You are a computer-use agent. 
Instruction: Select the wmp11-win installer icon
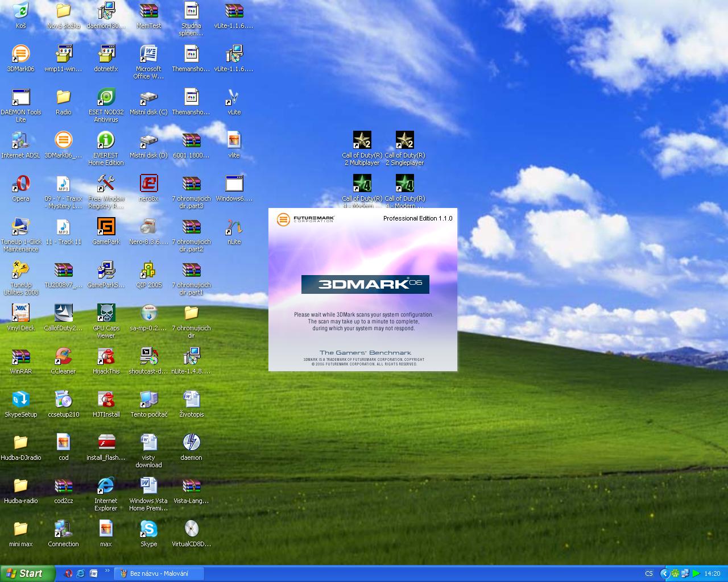click(64, 54)
